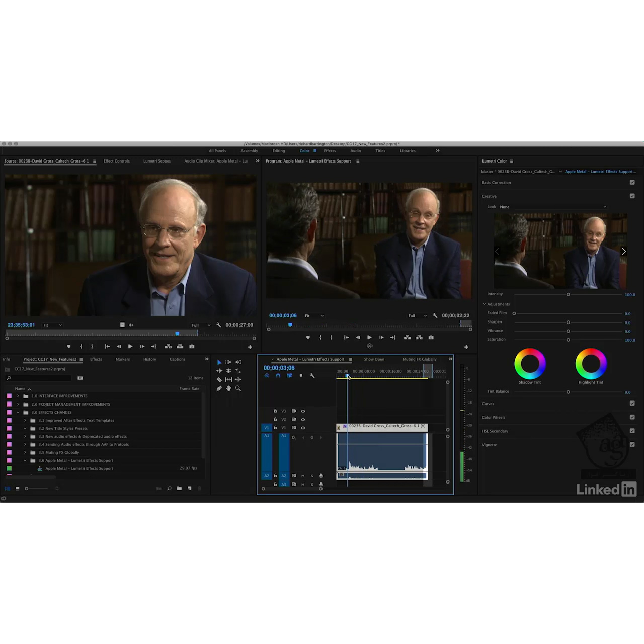Viewport: 644px width, 644px height.
Task: Select the Razor tool
Action: tap(219, 379)
